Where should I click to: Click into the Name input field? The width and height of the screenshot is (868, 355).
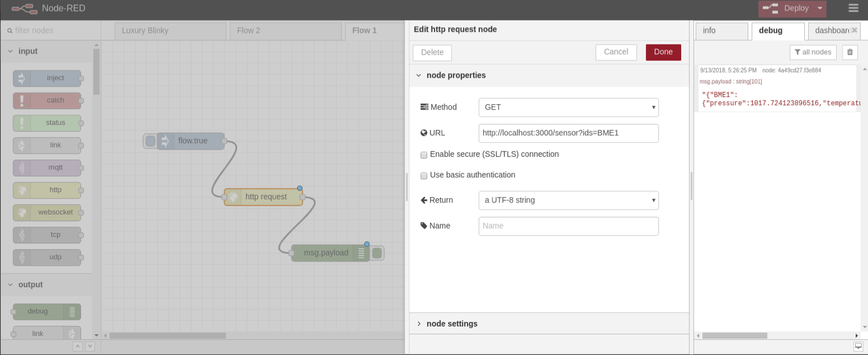click(568, 226)
